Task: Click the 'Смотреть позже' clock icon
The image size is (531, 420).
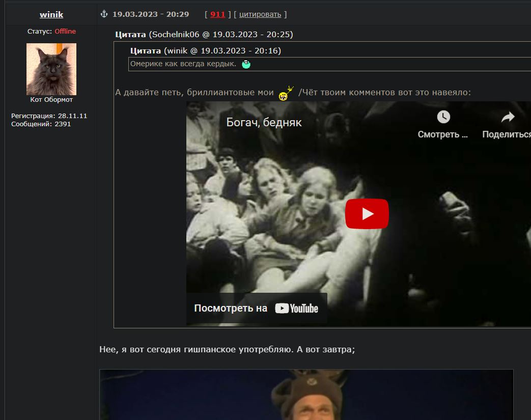Action: click(x=443, y=117)
